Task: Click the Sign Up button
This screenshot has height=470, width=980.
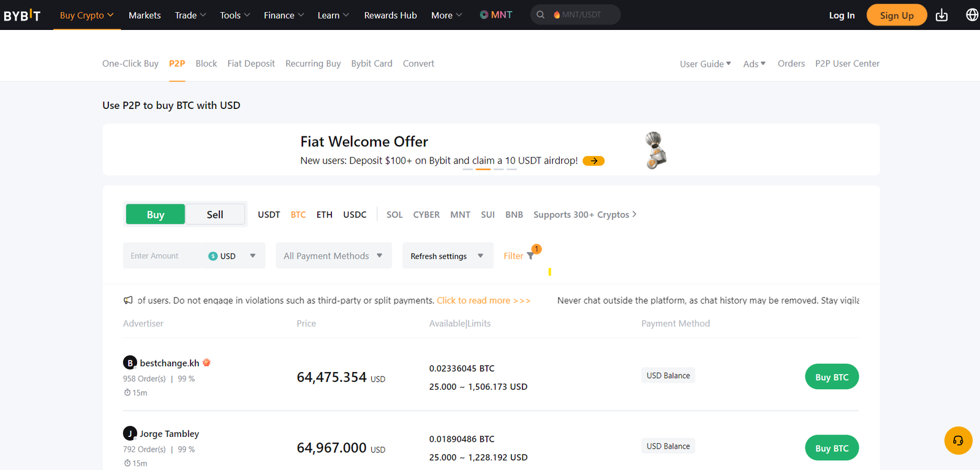Action: [x=897, y=15]
